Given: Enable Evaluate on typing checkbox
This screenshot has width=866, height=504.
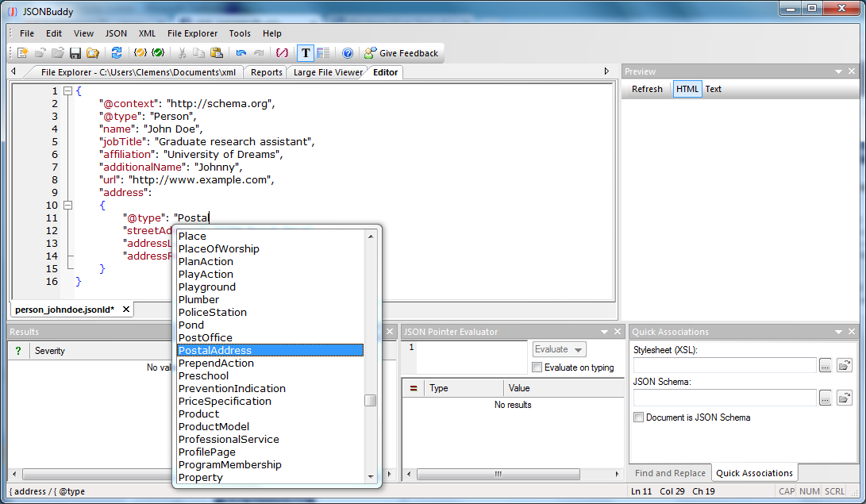Looking at the screenshot, I should coord(537,367).
